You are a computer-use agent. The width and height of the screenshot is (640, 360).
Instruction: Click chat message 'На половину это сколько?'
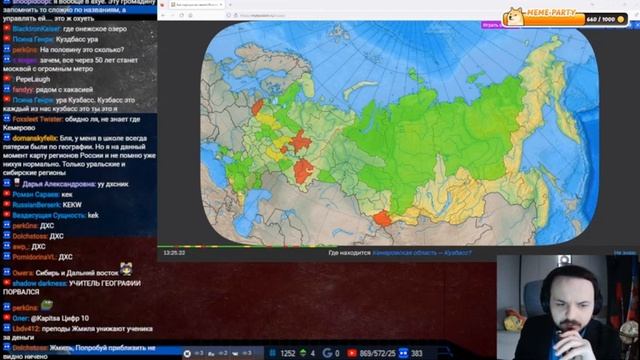82,50
